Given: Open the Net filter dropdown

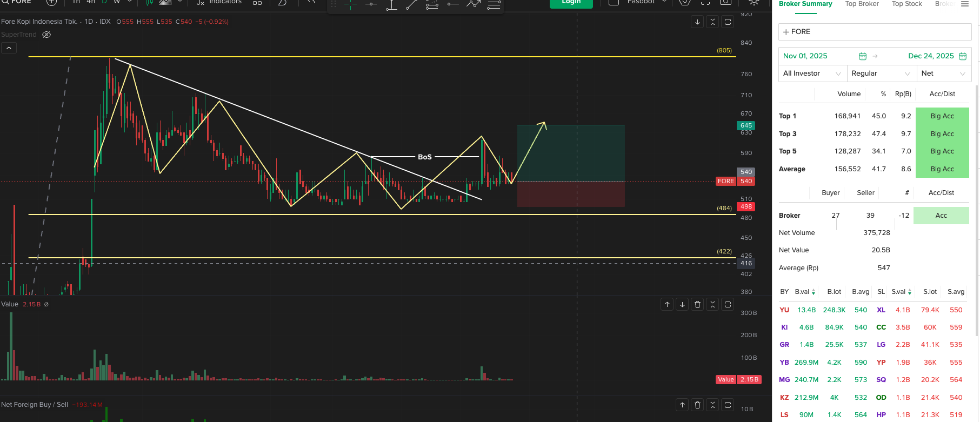Looking at the screenshot, I should tap(944, 73).
